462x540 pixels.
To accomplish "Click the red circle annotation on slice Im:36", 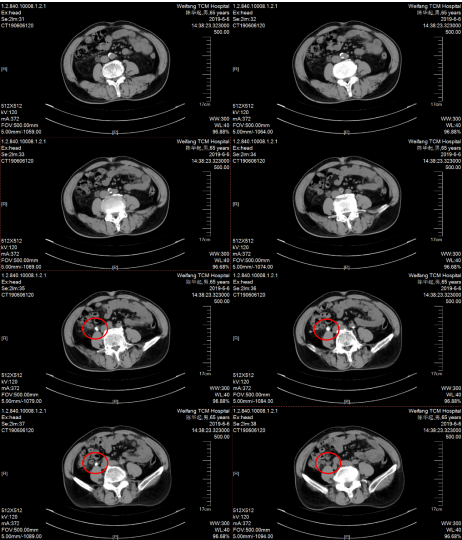I will point(327,330).
